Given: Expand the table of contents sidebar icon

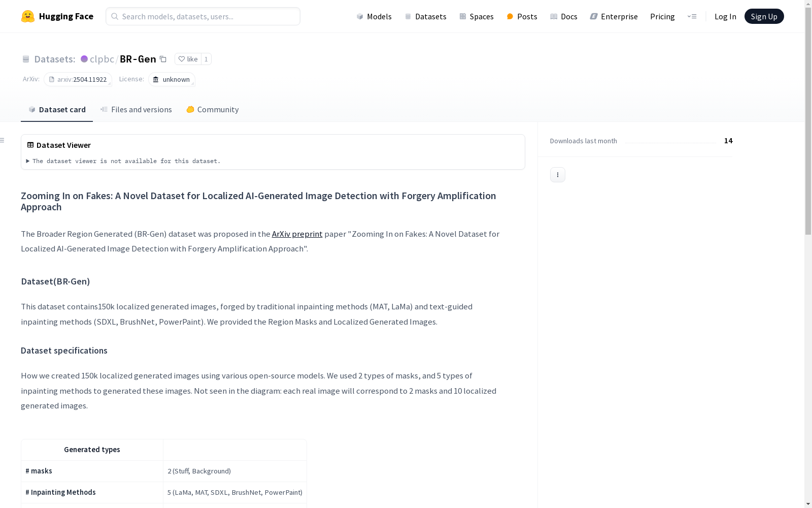Looking at the screenshot, I should click(3, 140).
